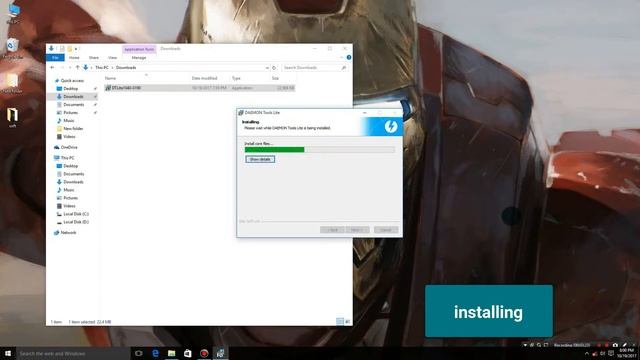Click the red screen recorder taskbar icon
The image size is (640, 360).
(204, 353)
